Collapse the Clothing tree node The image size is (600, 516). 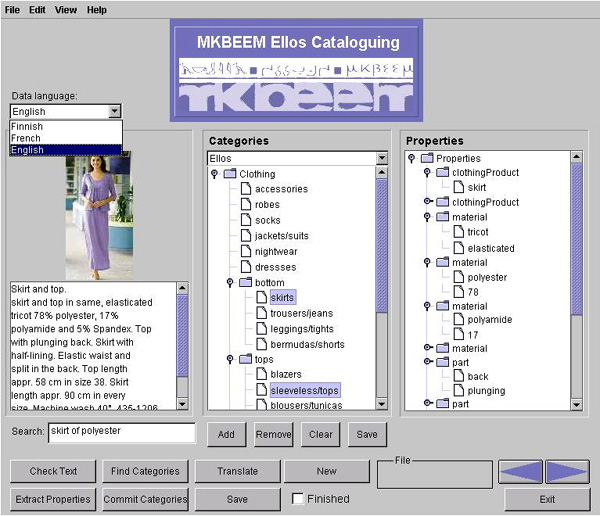(214, 174)
